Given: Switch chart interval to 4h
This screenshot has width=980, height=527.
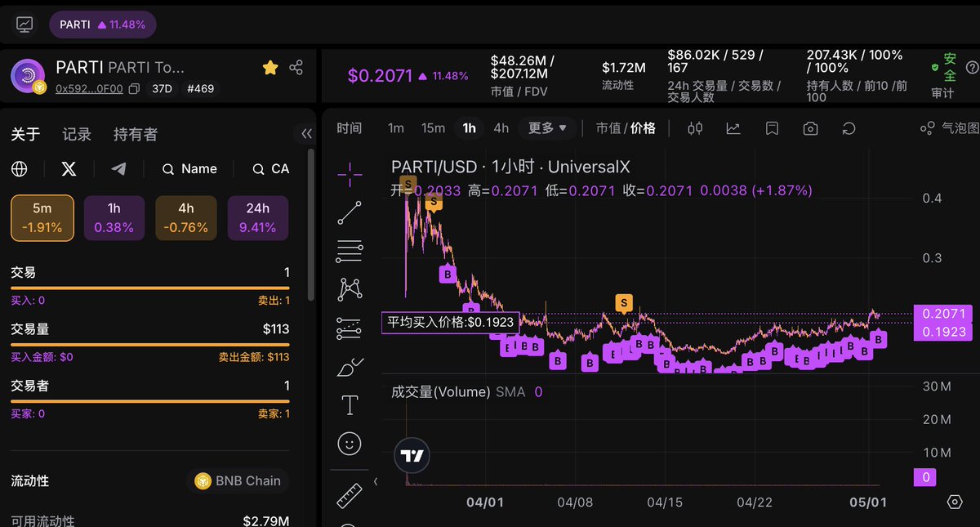Looking at the screenshot, I should (x=501, y=128).
